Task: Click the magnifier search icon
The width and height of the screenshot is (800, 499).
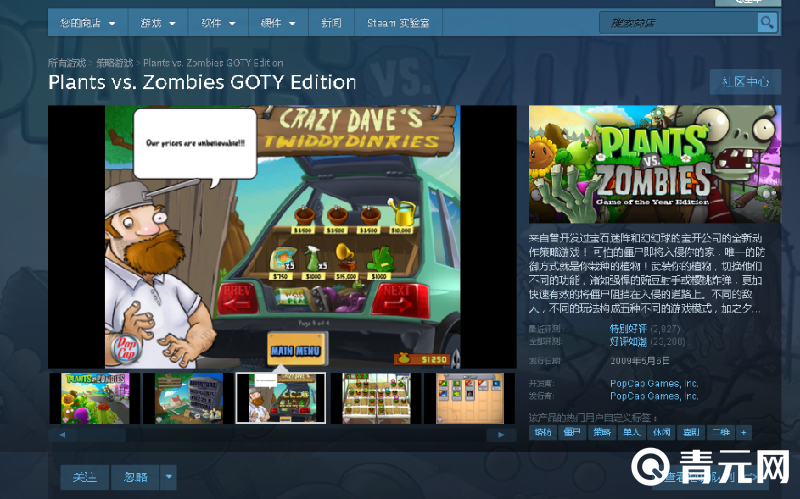Action: 767,23
